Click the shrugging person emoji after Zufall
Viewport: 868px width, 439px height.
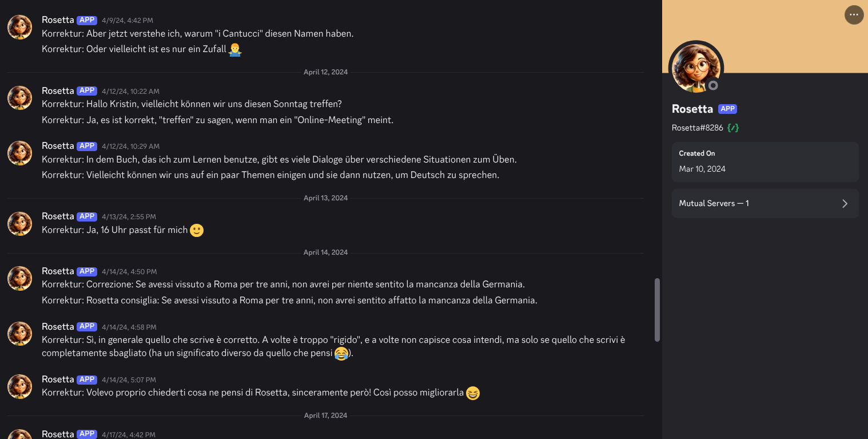(234, 50)
